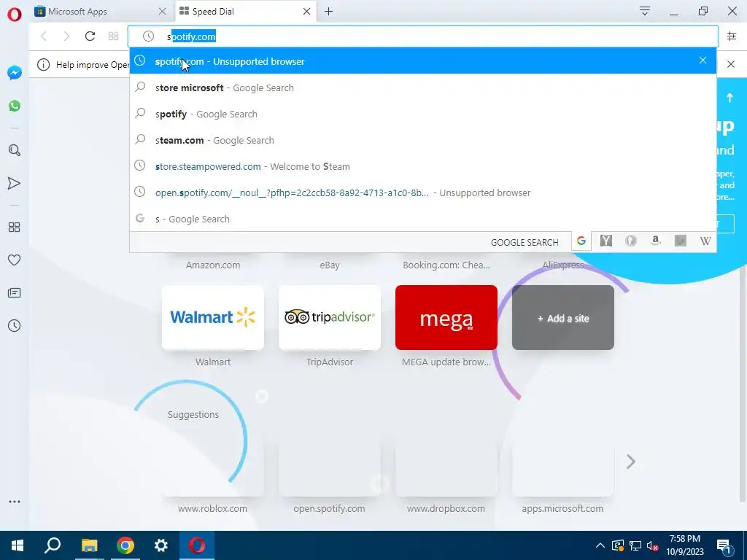Open Easy Setup sliders icon
Image resolution: width=747 pixels, height=560 pixels.
coord(732,36)
